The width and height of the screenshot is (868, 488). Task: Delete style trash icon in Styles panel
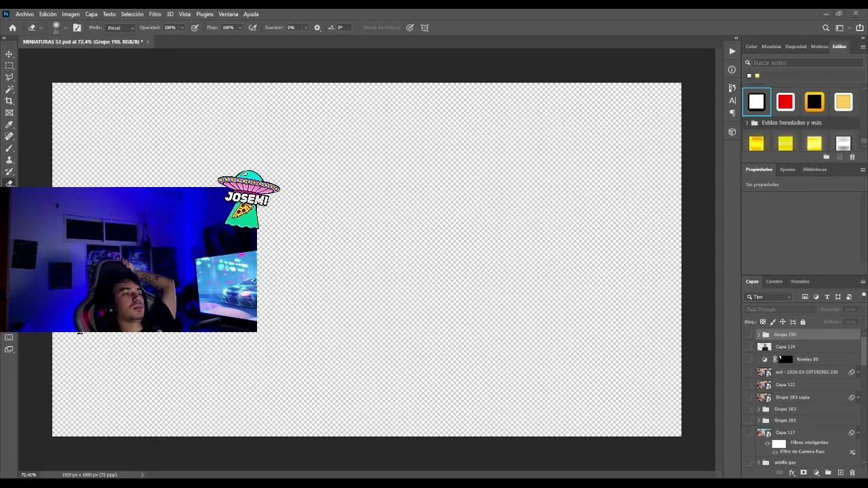point(852,157)
